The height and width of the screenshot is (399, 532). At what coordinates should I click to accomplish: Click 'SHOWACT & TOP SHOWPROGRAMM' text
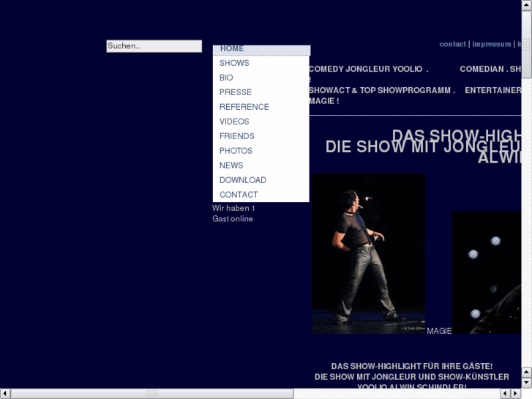click(380, 90)
